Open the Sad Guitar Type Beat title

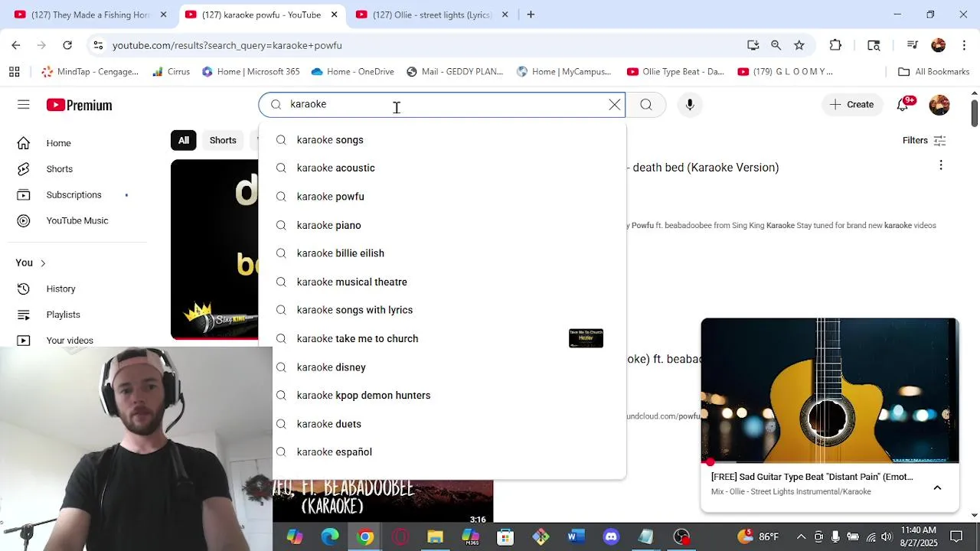tap(812, 477)
